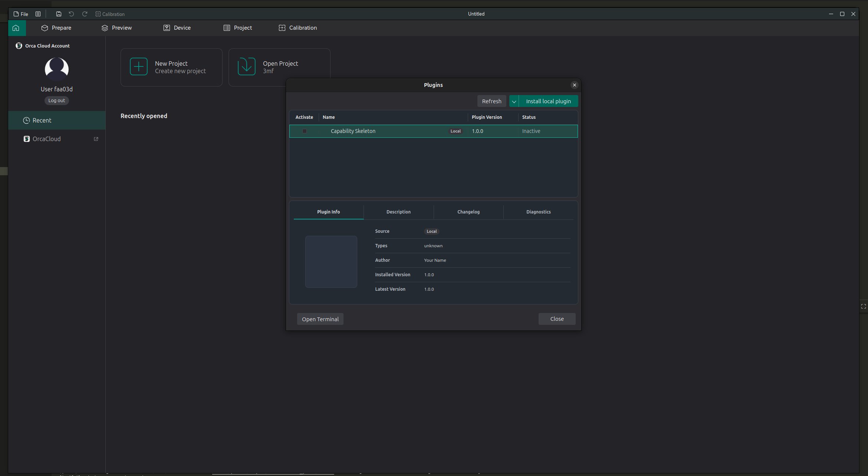The height and width of the screenshot is (476, 868).
Task: Click the Source Local badge
Action: pyautogui.click(x=432, y=231)
